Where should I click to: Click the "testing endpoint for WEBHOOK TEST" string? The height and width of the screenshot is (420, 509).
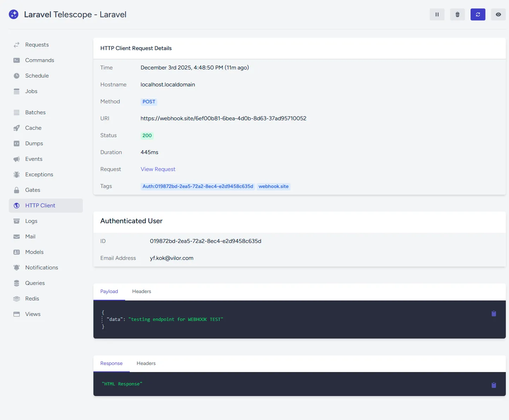(176, 319)
